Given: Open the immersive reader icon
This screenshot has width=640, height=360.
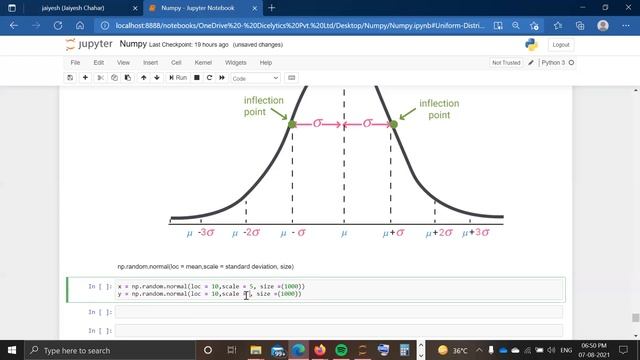Looking at the screenshot, I should [x=498, y=25].
